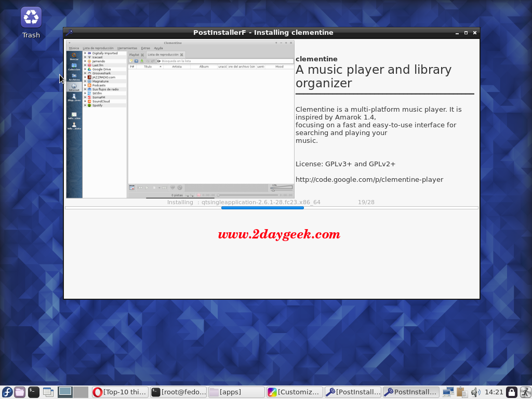Expand the Magnatune entry in the Clementine preview
This screenshot has width=532, height=399.
click(x=86, y=82)
